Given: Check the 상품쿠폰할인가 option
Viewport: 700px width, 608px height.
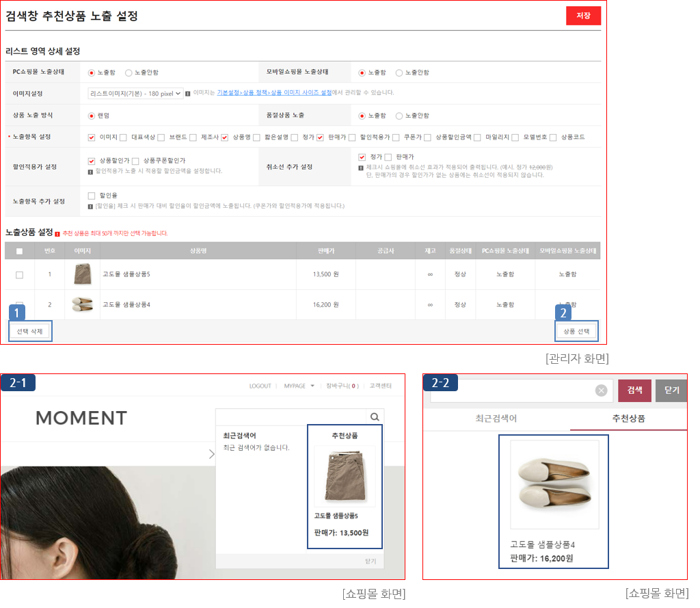Looking at the screenshot, I should [135, 161].
